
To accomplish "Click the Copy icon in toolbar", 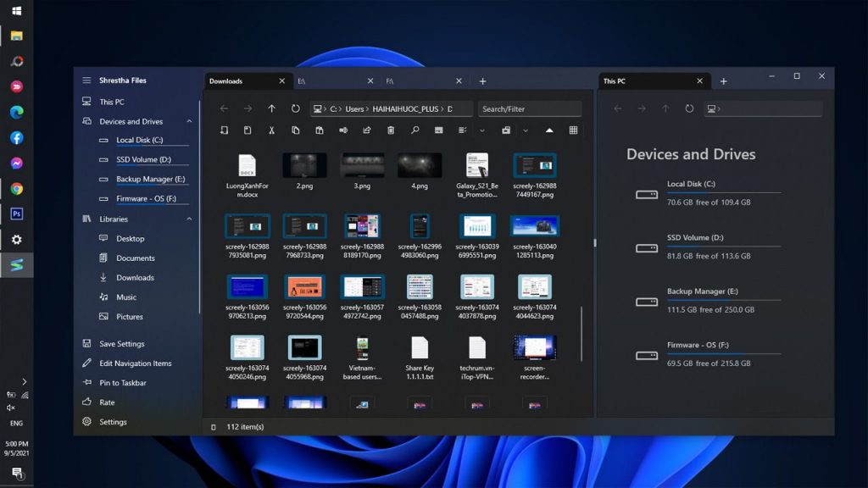I will (x=296, y=130).
